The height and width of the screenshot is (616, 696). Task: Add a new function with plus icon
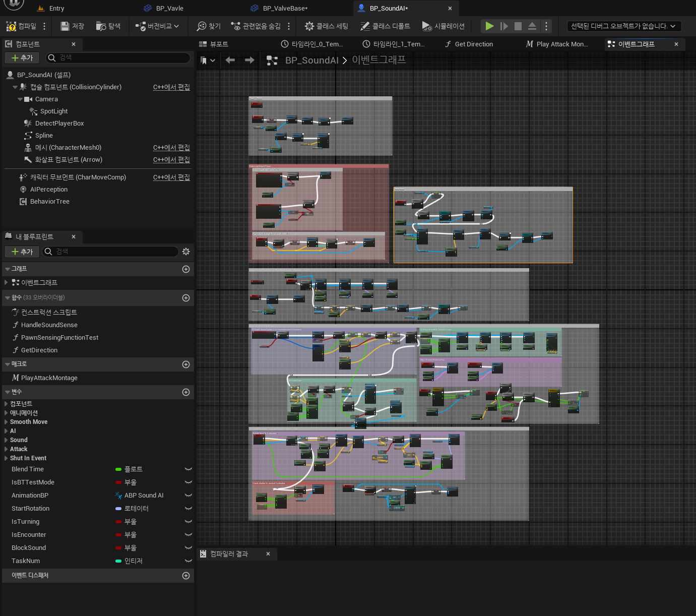click(186, 298)
